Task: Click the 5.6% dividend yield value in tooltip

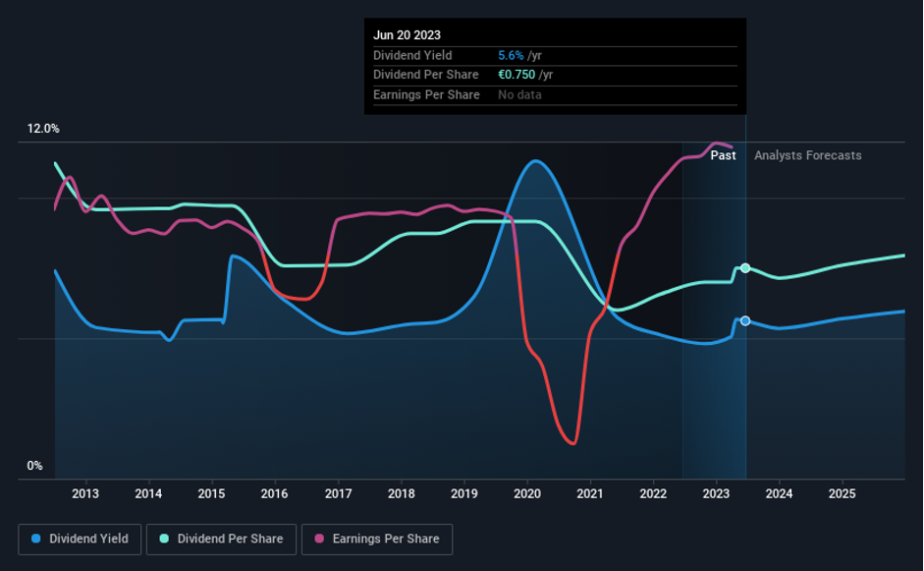Action: (x=511, y=56)
